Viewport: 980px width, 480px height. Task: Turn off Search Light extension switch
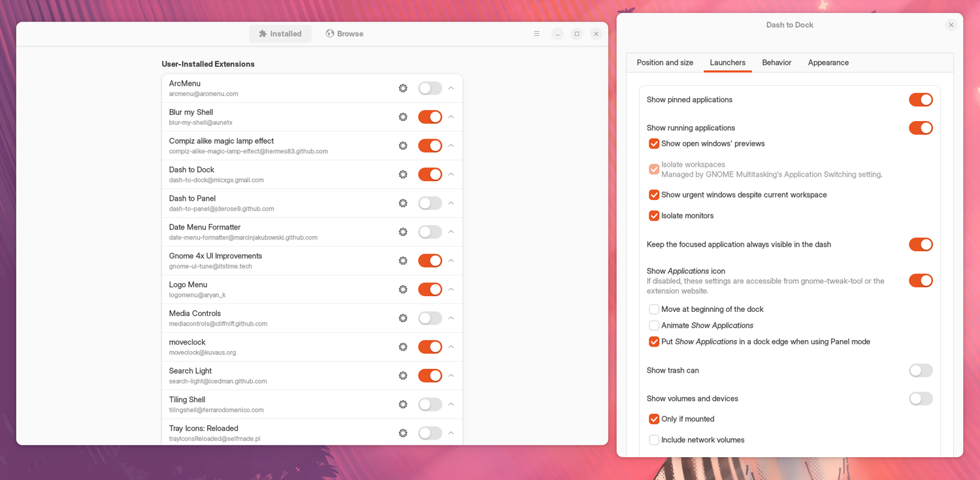(x=430, y=376)
